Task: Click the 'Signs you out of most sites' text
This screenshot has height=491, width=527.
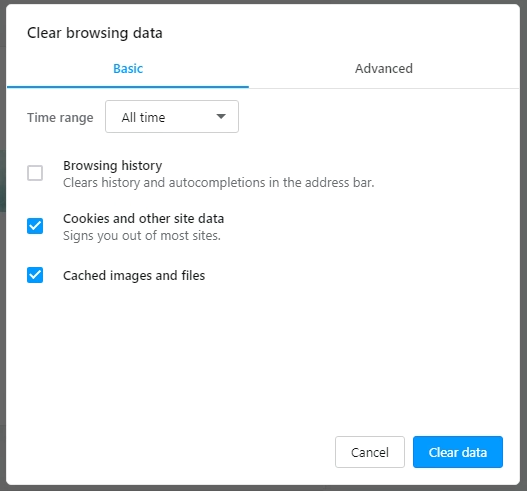Action: 142,236
